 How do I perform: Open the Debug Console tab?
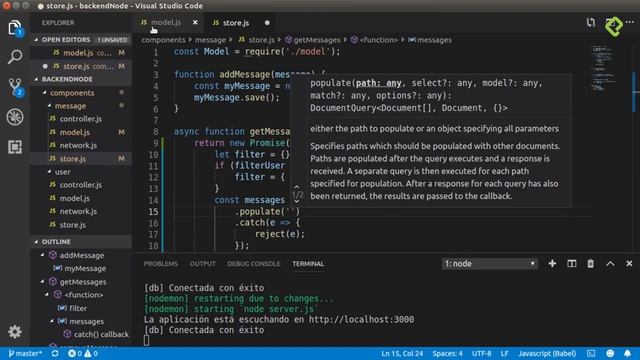[x=254, y=264]
